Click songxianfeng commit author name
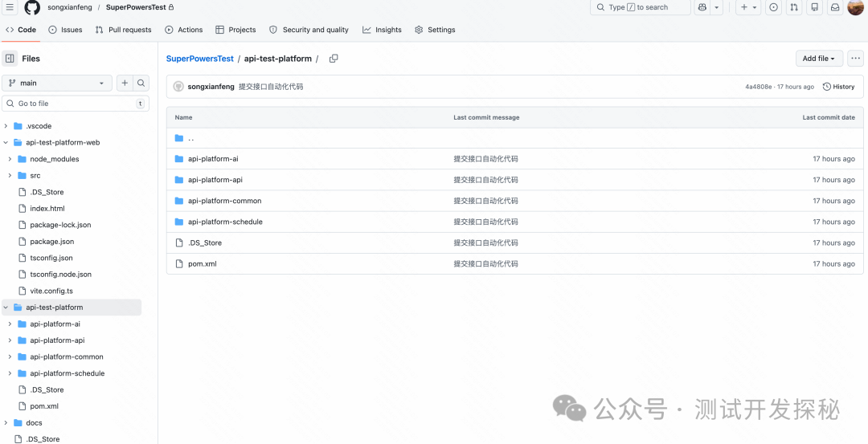868x444 pixels. point(211,87)
